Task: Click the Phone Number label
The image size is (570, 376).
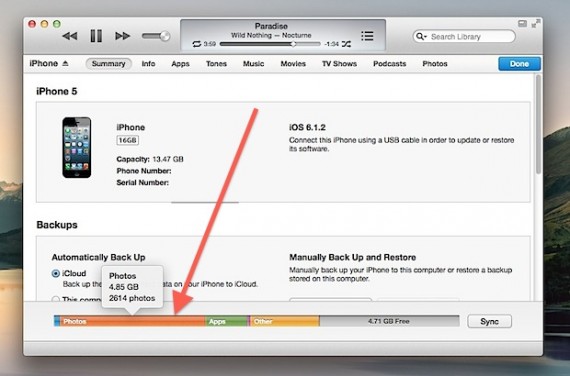Action: coord(144,171)
